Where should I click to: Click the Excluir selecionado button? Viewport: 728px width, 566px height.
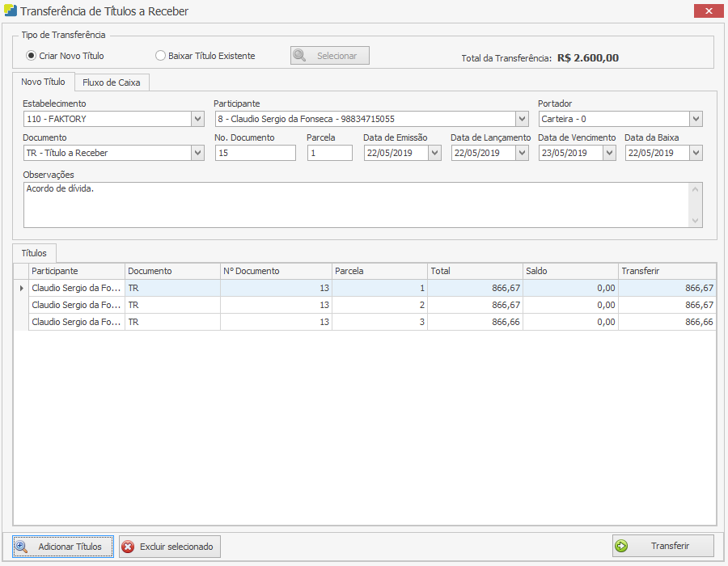pos(169,547)
